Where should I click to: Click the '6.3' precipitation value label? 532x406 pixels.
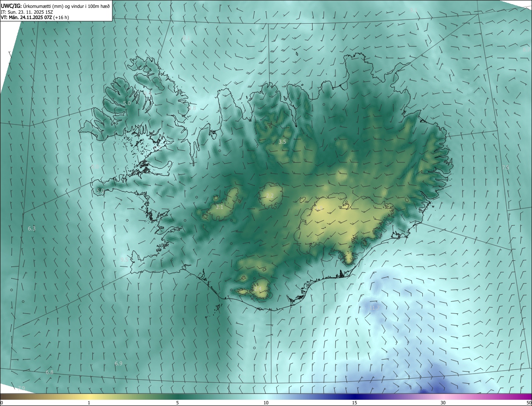(x=32, y=228)
